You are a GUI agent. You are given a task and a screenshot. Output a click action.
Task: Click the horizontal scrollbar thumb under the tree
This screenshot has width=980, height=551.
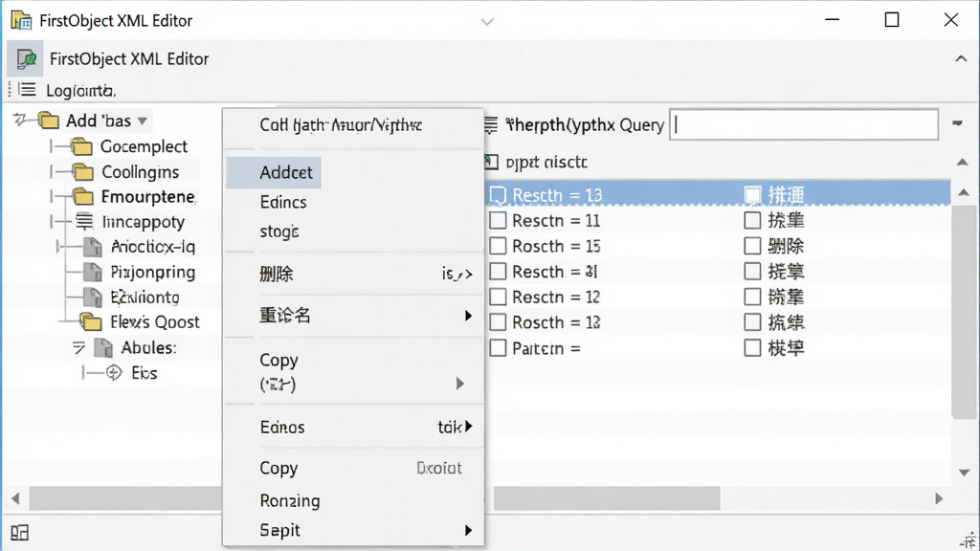point(125,498)
